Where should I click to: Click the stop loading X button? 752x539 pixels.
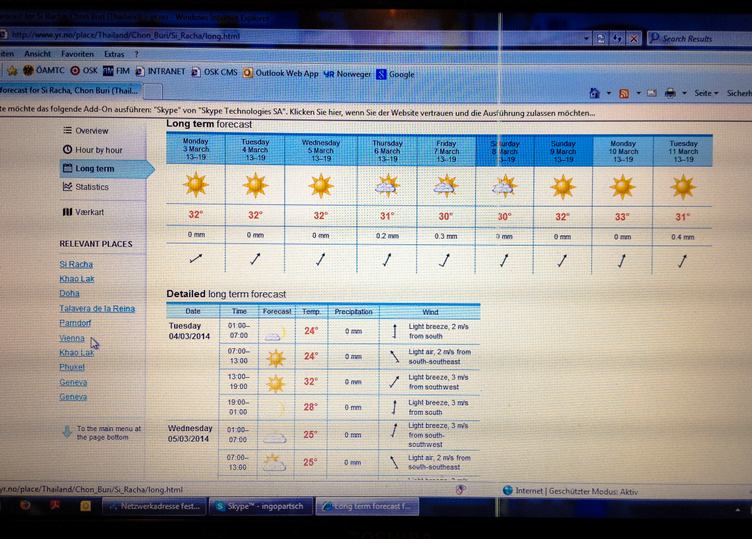click(x=634, y=38)
